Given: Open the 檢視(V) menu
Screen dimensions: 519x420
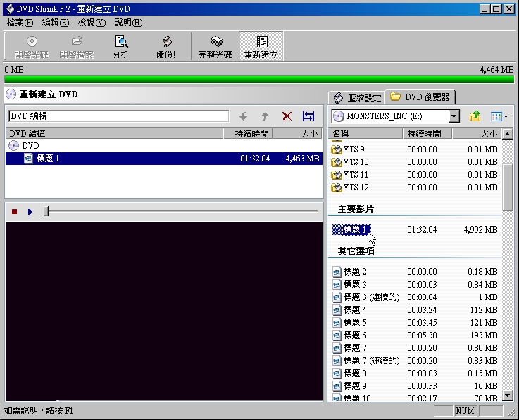Looking at the screenshot, I should tap(92, 23).
